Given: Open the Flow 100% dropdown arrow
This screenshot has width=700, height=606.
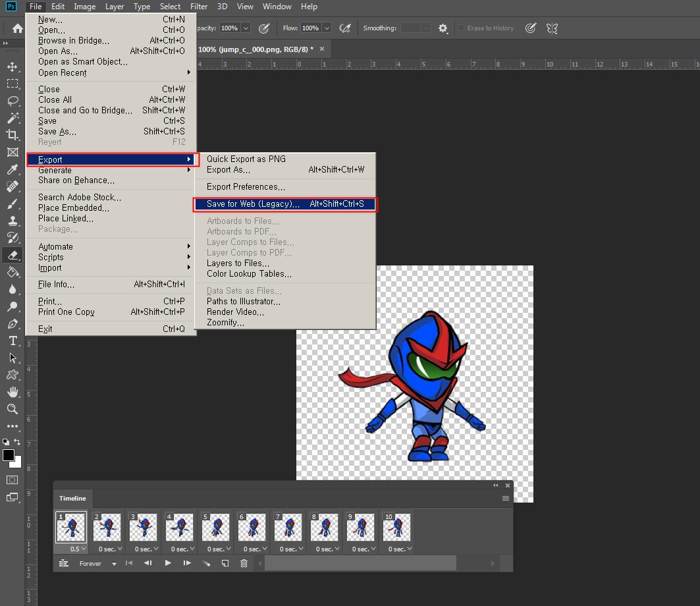Looking at the screenshot, I should (327, 28).
